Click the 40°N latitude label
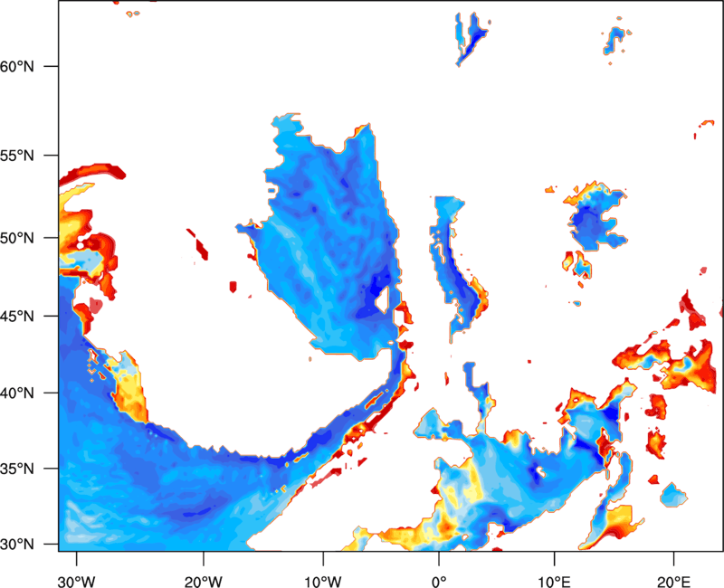The width and height of the screenshot is (724, 588). (17, 394)
